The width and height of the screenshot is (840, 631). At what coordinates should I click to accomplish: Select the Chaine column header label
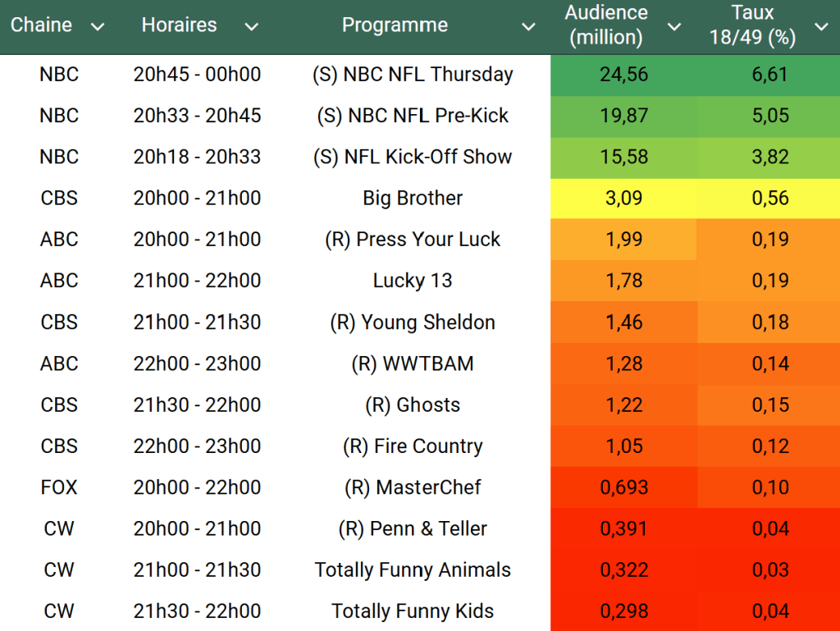41,25
